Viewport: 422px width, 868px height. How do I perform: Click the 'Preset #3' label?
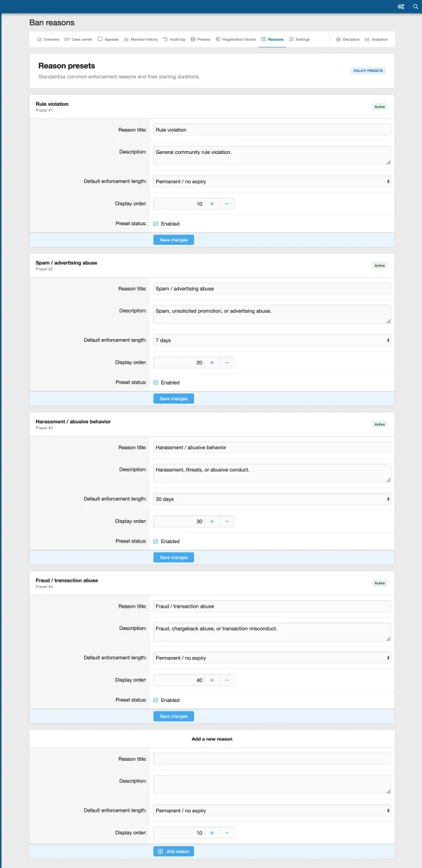pyautogui.click(x=44, y=428)
